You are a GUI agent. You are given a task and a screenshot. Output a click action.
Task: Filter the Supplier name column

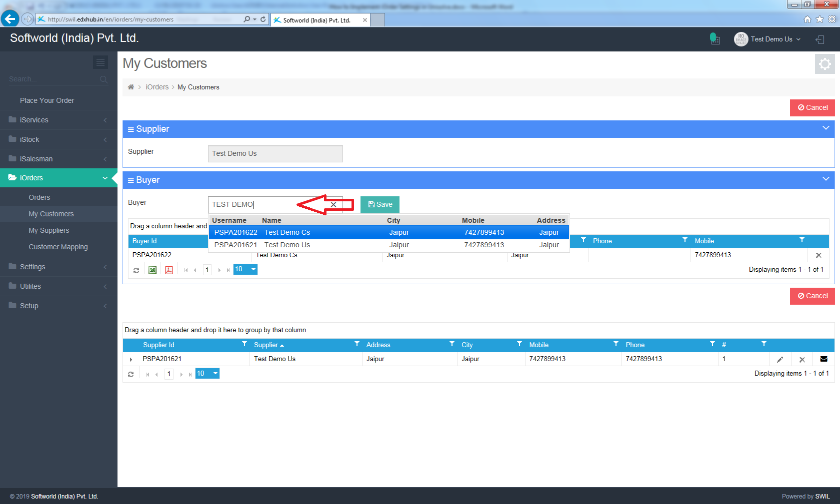coord(356,344)
